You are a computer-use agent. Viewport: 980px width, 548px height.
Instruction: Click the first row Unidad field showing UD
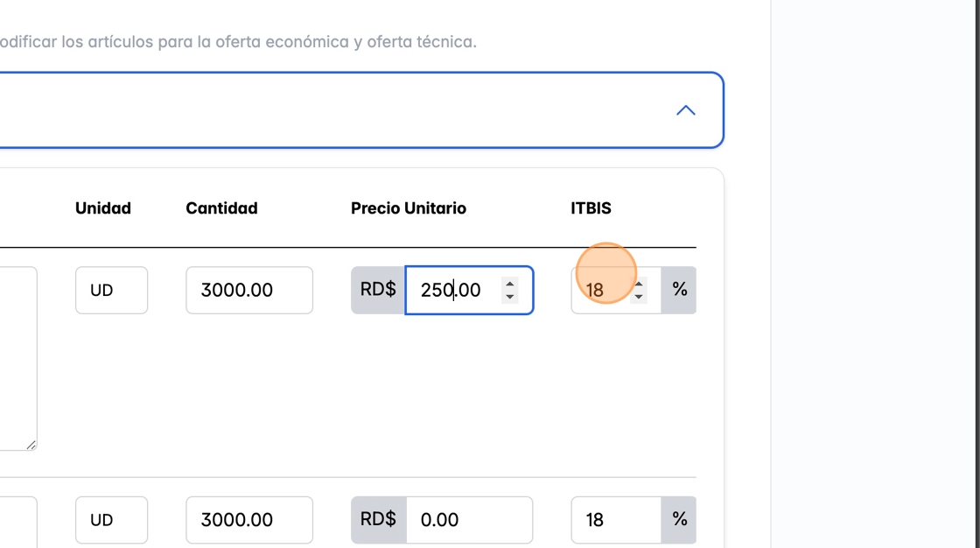coord(111,290)
